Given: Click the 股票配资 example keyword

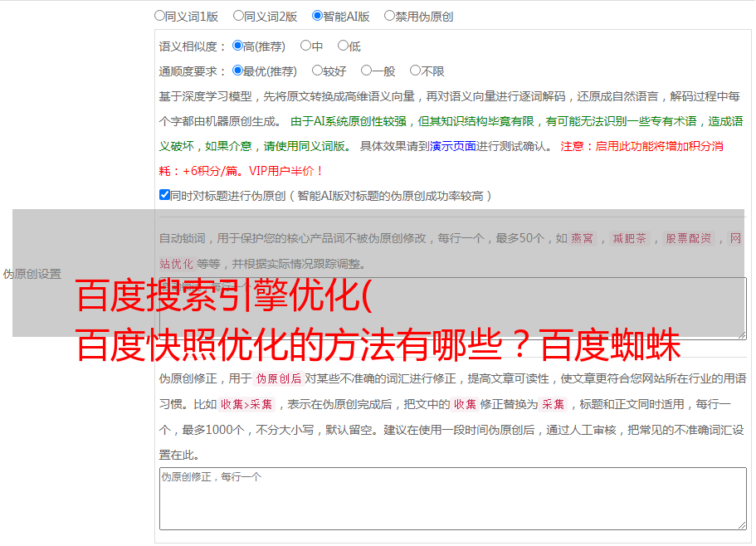Looking at the screenshot, I should pyautogui.click(x=689, y=238).
